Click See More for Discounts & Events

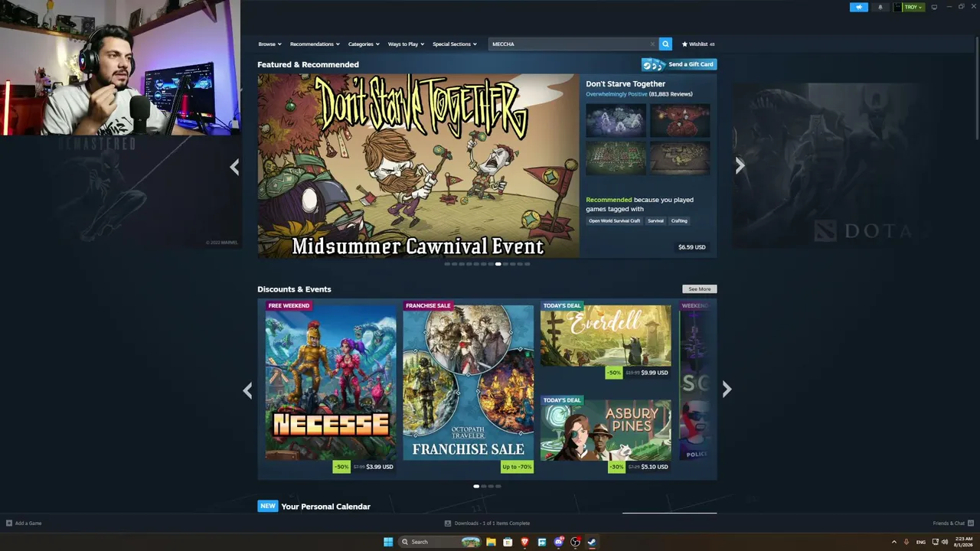[x=700, y=289]
